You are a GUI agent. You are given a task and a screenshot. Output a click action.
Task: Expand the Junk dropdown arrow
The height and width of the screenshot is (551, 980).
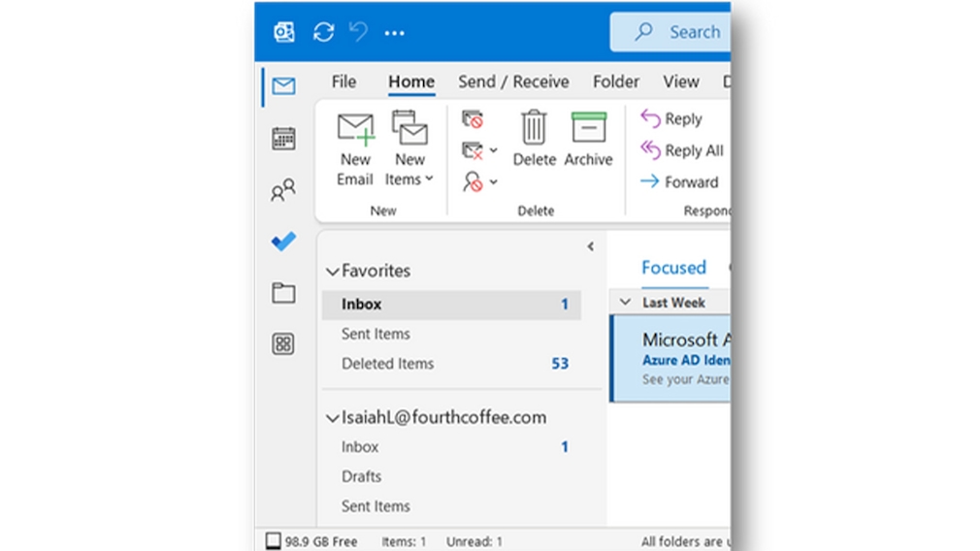(494, 182)
